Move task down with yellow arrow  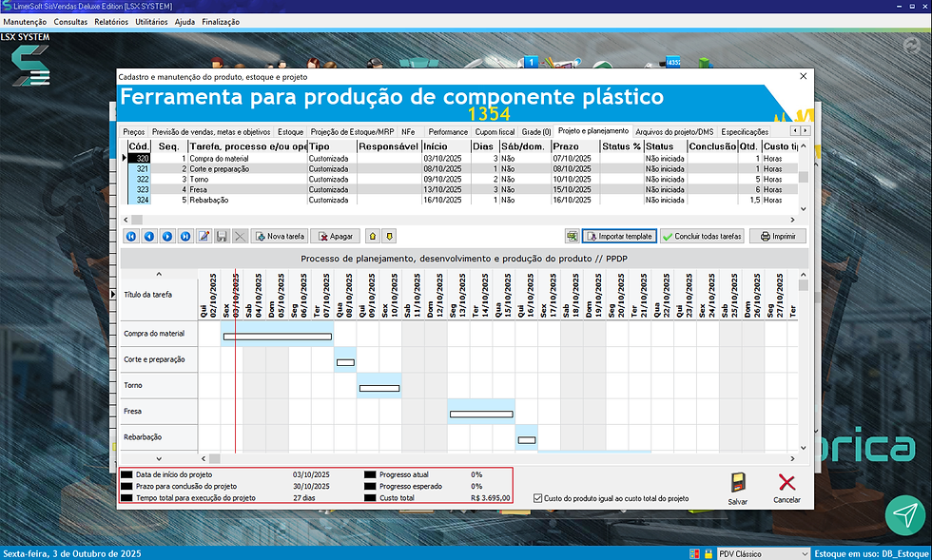tap(389, 236)
